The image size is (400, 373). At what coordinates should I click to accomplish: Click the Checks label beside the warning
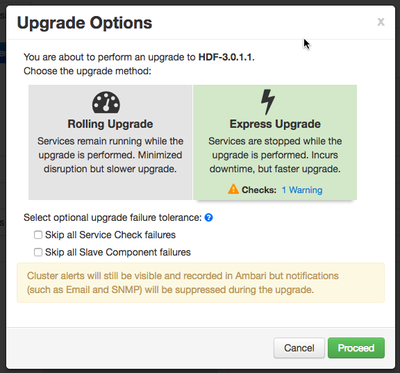259,190
